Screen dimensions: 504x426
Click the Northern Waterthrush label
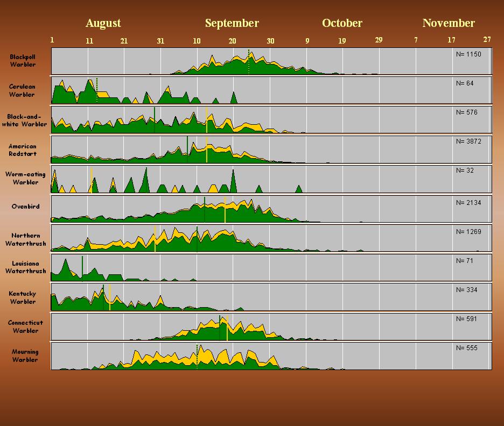(x=25, y=239)
